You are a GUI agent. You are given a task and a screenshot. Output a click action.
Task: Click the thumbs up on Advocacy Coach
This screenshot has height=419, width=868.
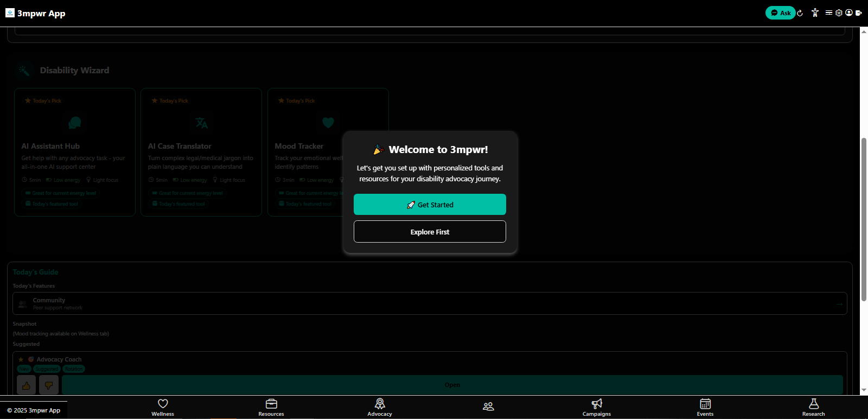tap(26, 385)
